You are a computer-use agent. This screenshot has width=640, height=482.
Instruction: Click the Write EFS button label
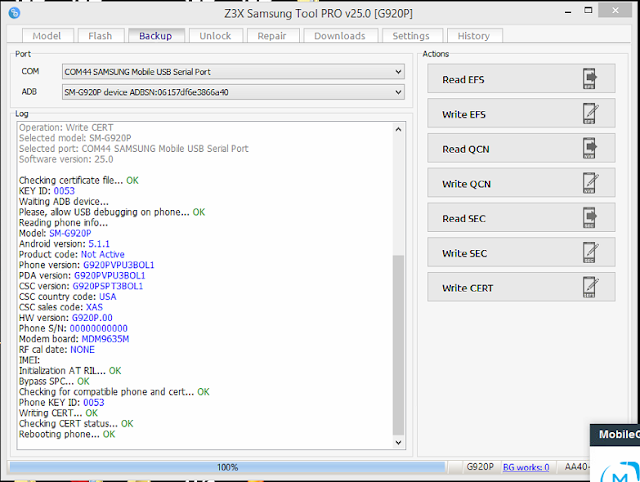(464, 114)
